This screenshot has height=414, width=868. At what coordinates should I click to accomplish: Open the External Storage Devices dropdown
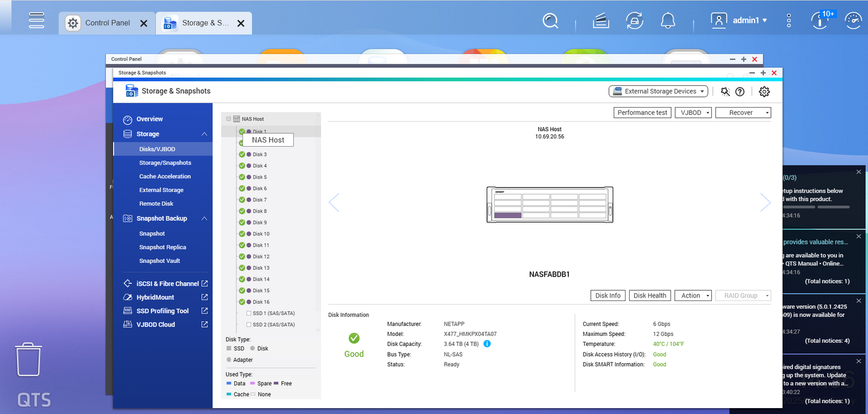click(x=658, y=92)
